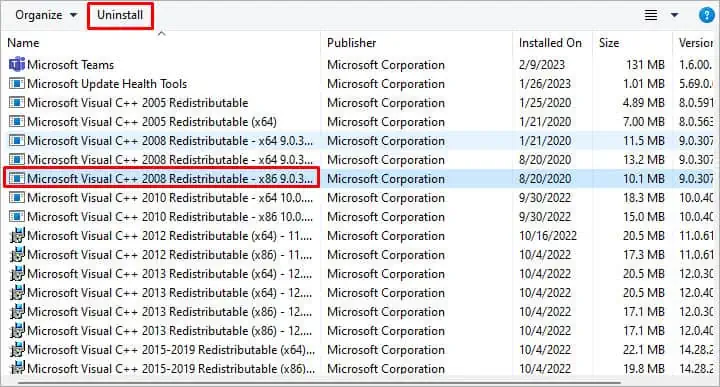Click the 1.01 MB size value
Screen dimensions: 720x387
pos(643,84)
